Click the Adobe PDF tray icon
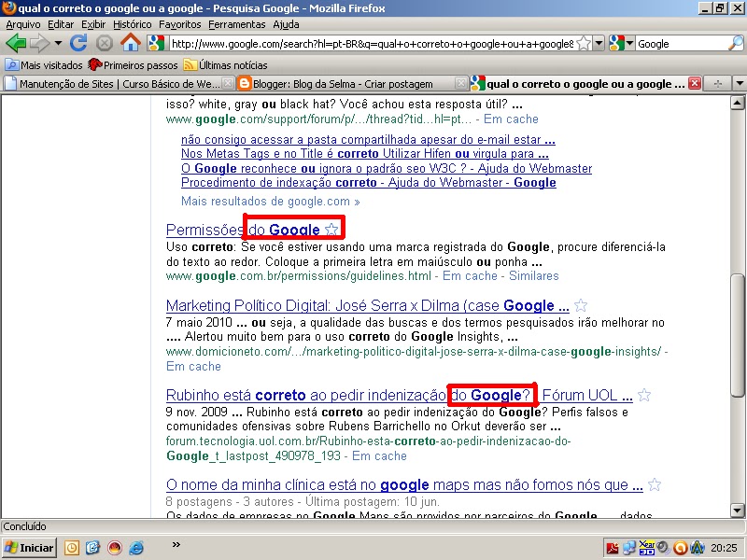This screenshot has width=747, height=560. pos(613,549)
